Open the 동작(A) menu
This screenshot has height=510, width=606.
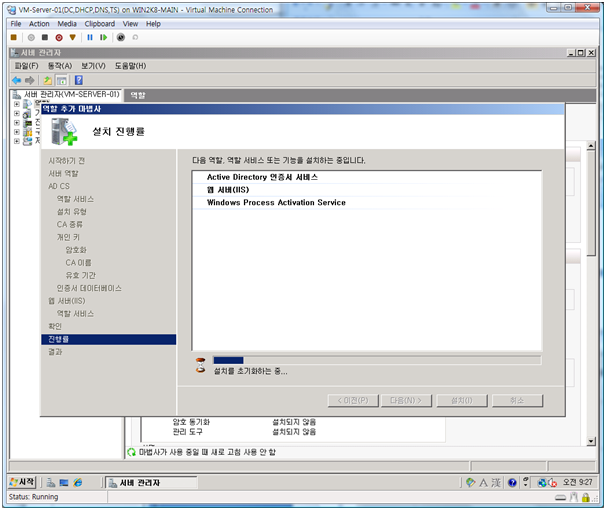coord(60,66)
